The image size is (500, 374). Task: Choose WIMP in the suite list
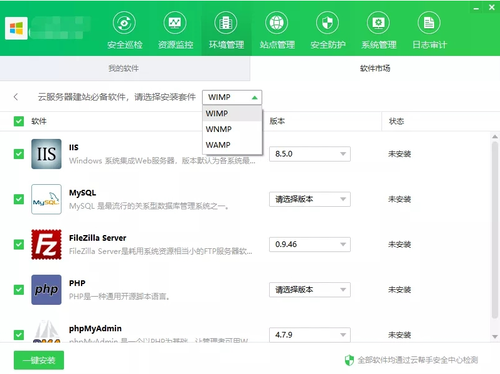coord(232,113)
